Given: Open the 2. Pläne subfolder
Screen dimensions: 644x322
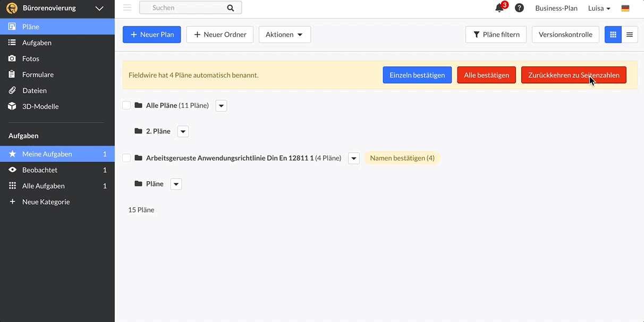Looking at the screenshot, I should click(158, 131).
